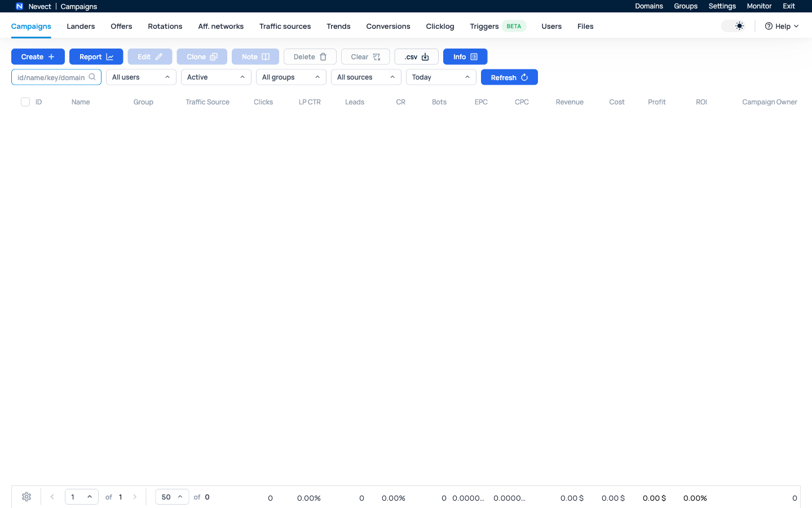Click the Delete button
The width and height of the screenshot is (812, 508).
(310, 56)
